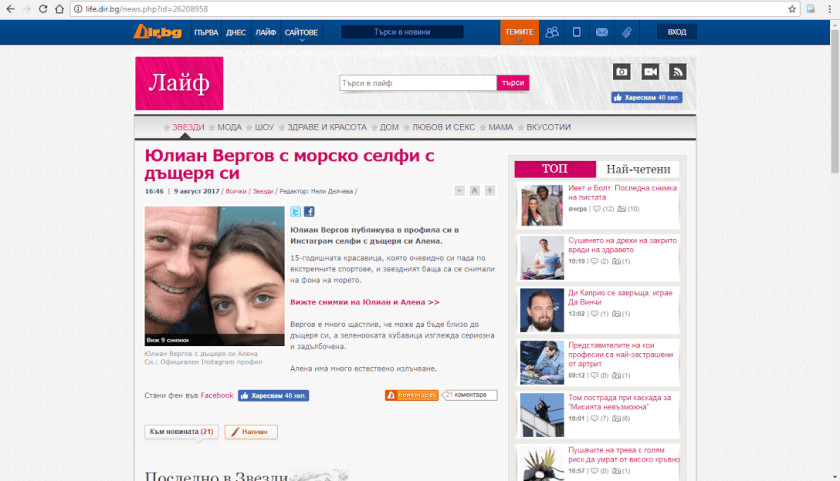Viewport: 840px width, 481px height.
Task: Open the RSS feed icon
Action: pos(678,71)
